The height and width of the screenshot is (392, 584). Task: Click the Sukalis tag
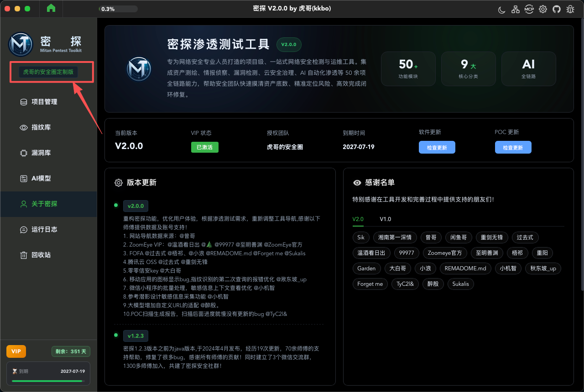(461, 284)
